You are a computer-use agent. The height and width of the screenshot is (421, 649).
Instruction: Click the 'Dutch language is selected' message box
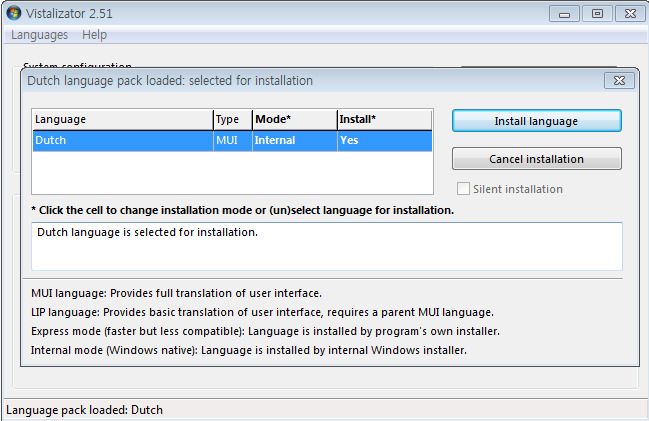(x=327, y=247)
